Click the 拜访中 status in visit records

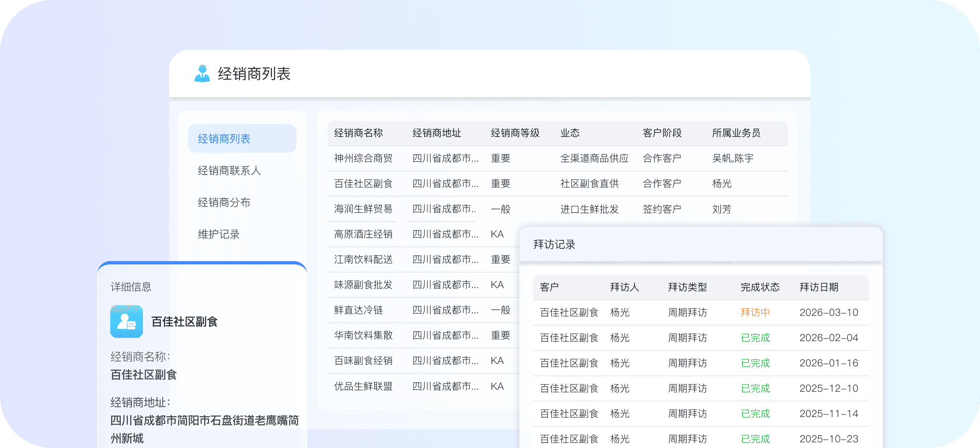tap(755, 313)
